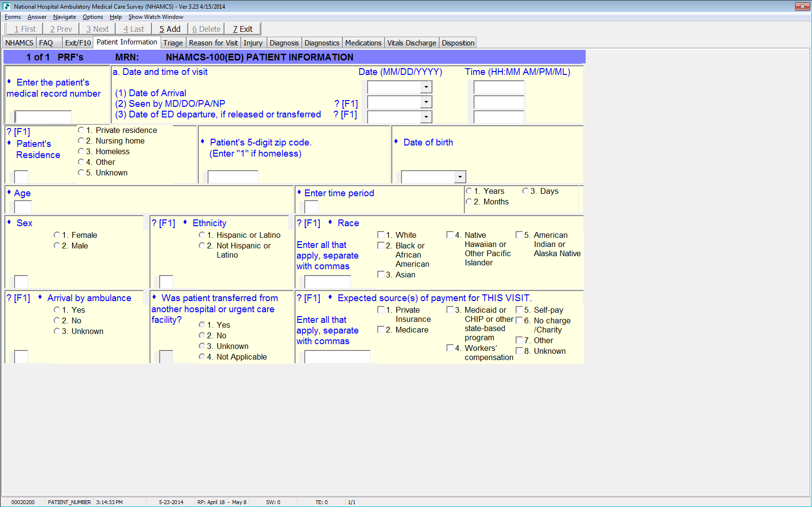Expand the Date of Arrival date dropdown
The height and width of the screenshot is (507, 812).
[x=426, y=87]
